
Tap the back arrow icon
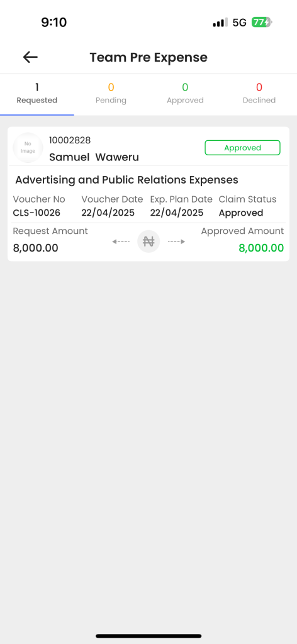30,57
